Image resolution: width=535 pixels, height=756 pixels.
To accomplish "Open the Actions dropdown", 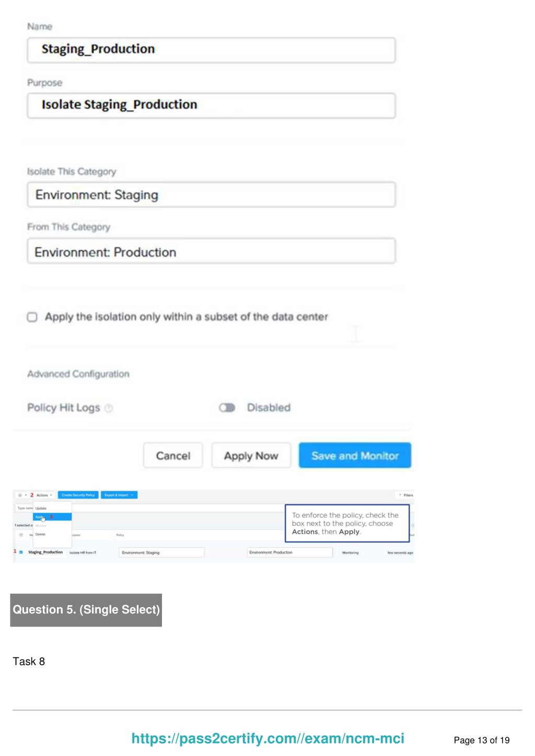I will point(44,495).
